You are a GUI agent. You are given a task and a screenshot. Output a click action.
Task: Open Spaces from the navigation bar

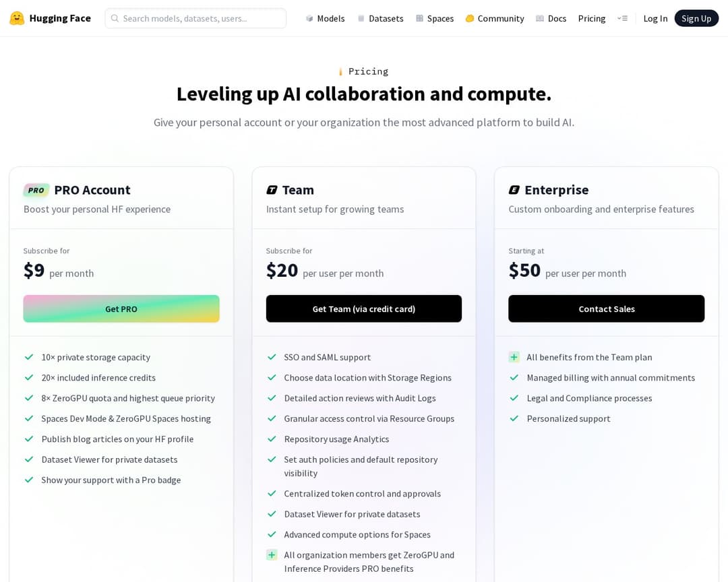[435, 18]
